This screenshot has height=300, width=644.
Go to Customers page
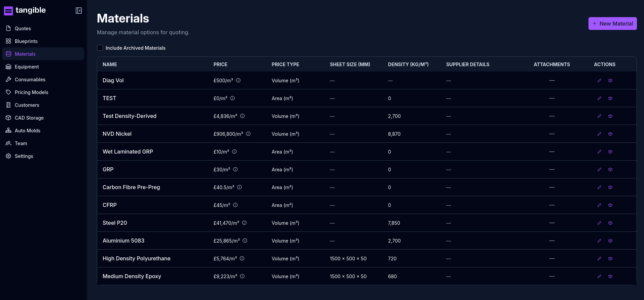[43, 105]
